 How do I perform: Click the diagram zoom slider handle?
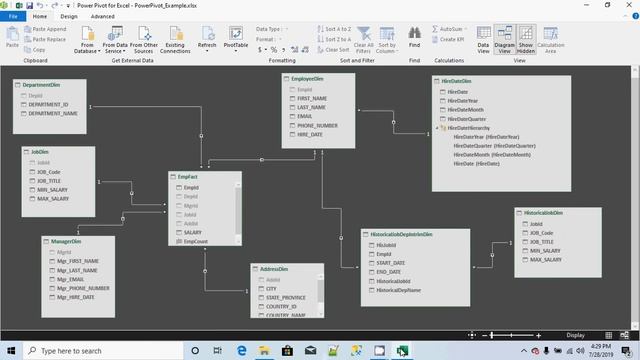(x=492, y=336)
